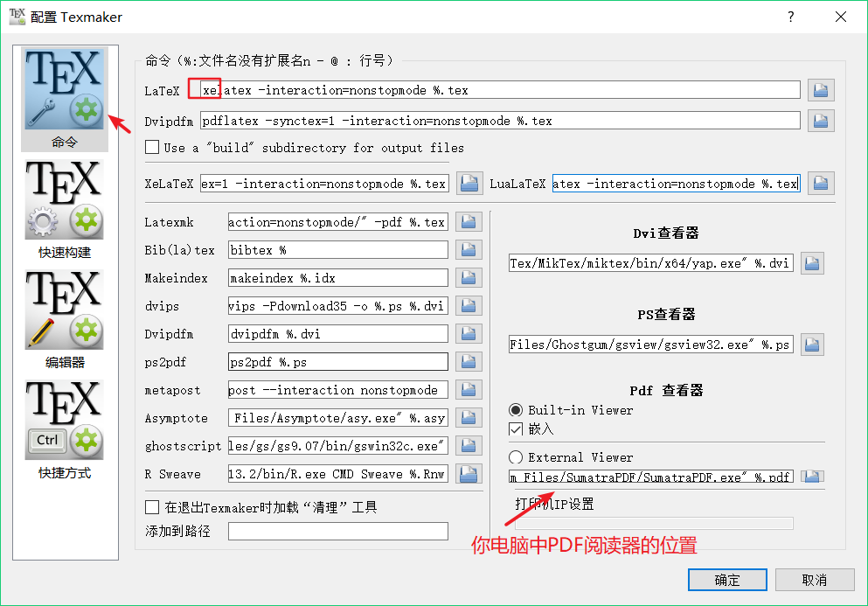
Task: Edit the LuaLaTeX command field
Action: (x=676, y=184)
